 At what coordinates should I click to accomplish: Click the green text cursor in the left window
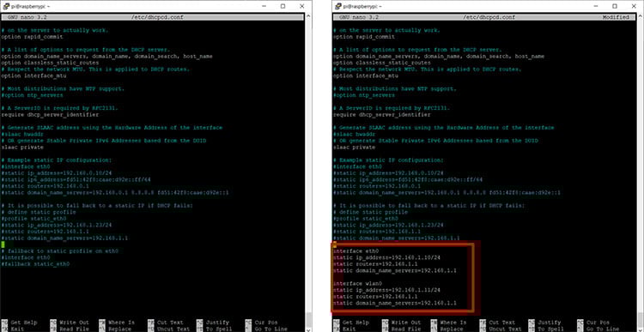[x=3, y=244]
